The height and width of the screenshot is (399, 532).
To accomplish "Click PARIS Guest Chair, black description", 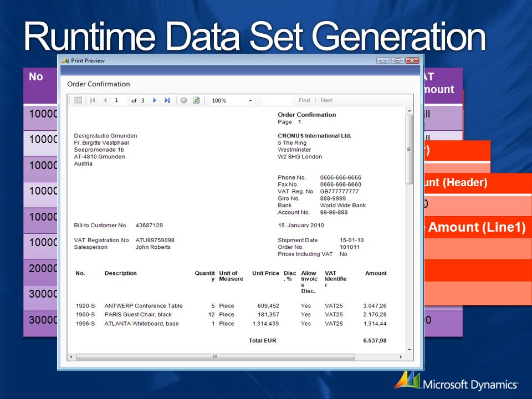I will pyautogui.click(x=138, y=315).
